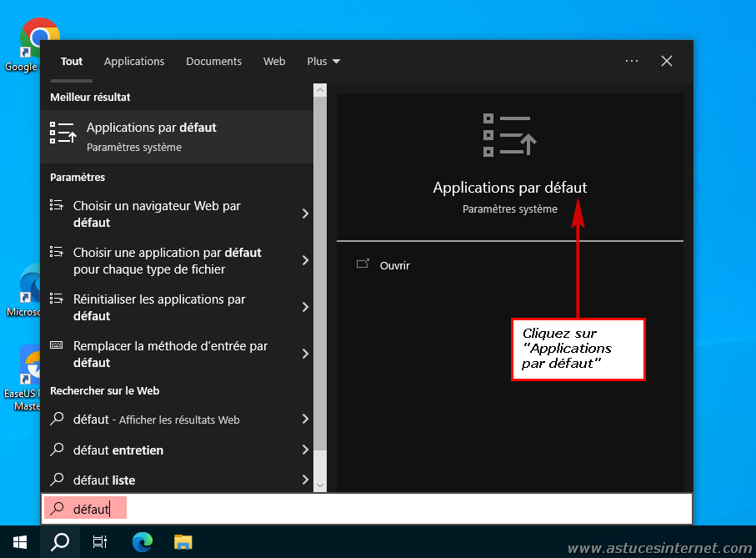
Task: Expand arrow for défaut liste suggestion
Action: click(x=305, y=480)
